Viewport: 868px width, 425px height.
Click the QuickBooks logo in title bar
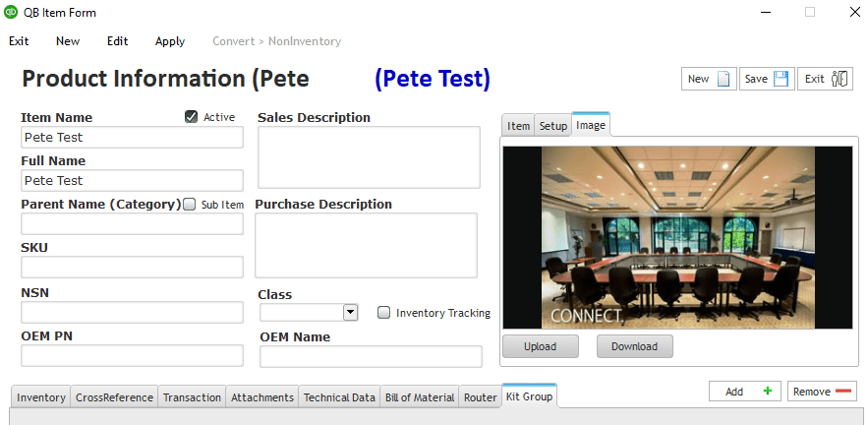[x=11, y=12]
